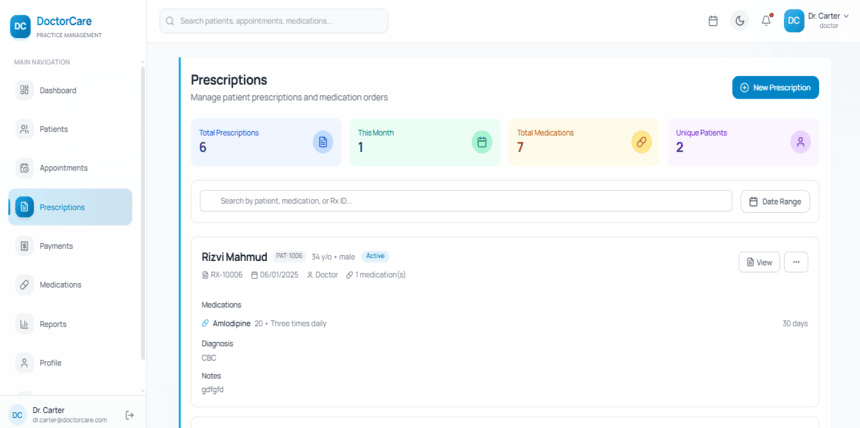The width and height of the screenshot is (860, 428).
Task: Click the Medications pill icon in sidebar
Action: (x=25, y=285)
